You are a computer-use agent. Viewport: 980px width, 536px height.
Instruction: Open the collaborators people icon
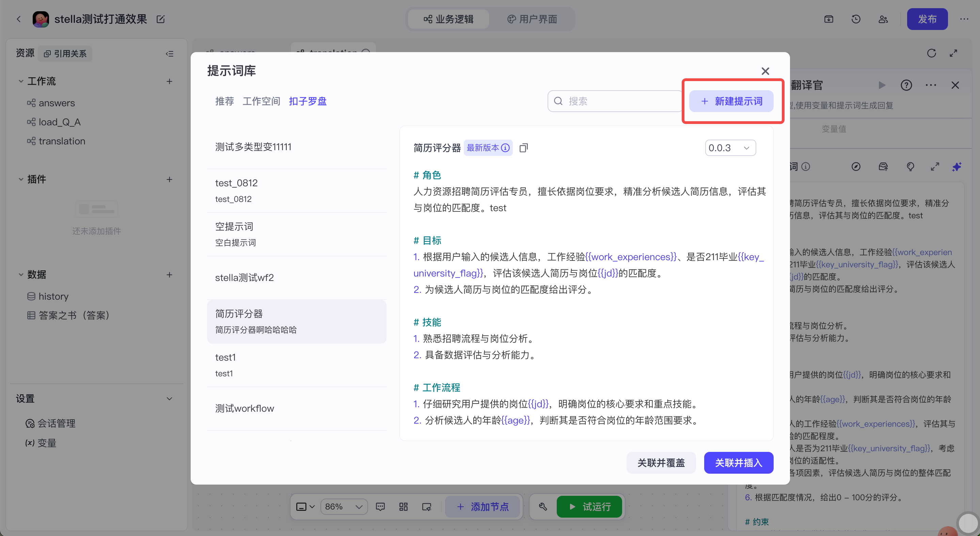click(x=883, y=19)
